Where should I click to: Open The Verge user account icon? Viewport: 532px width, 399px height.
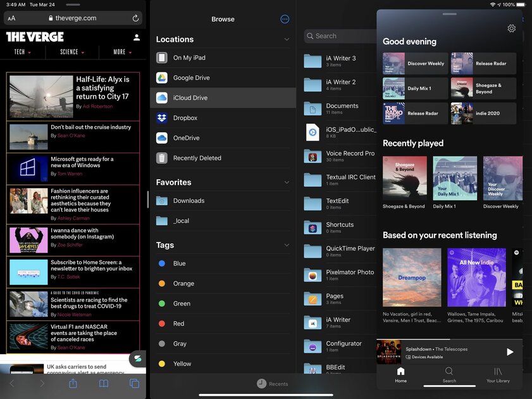pos(137,37)
